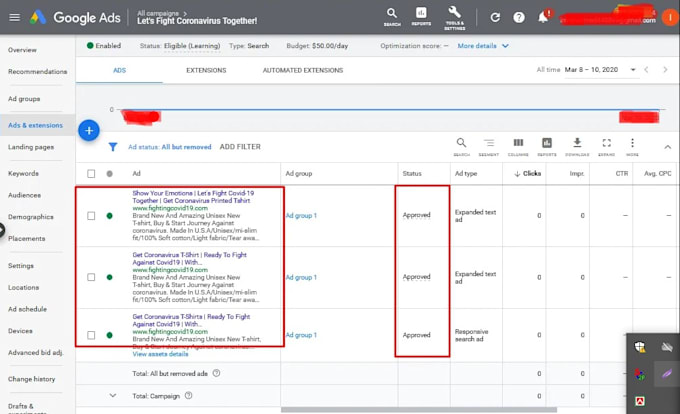Open the orange account avatar
This screenshot has height=414, width=680.
click(670, 17)
